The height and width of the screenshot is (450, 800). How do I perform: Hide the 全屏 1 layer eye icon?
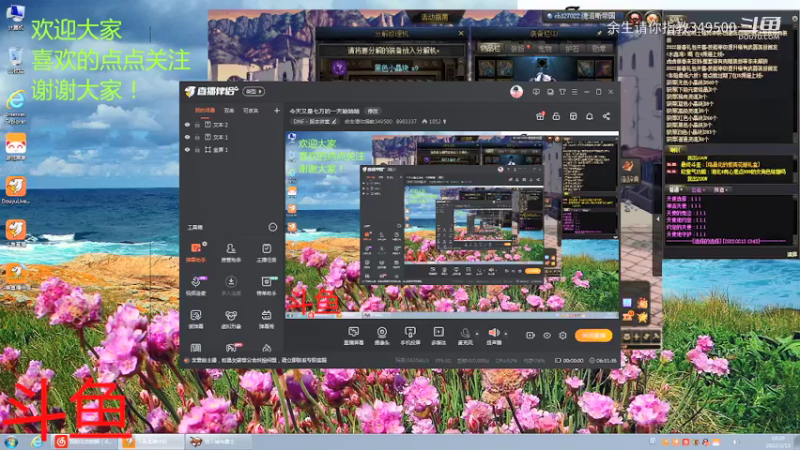(x=187, y=149)
